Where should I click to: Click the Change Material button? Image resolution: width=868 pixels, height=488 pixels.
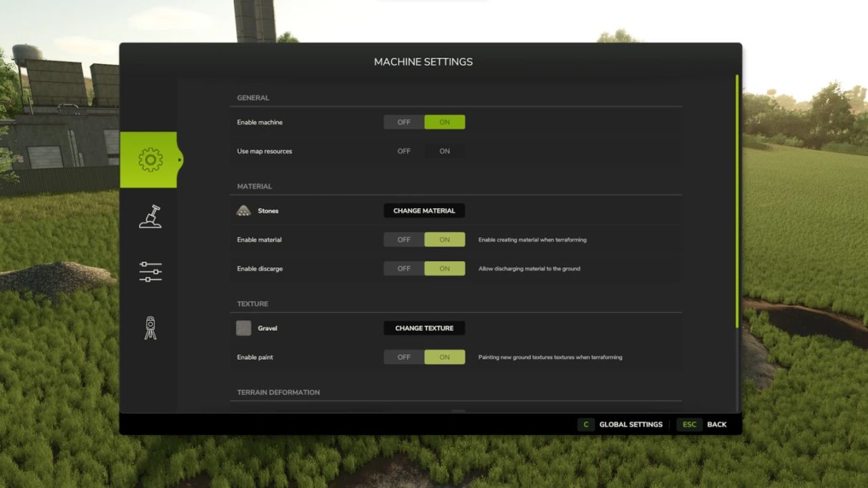[x=425, y=211]
